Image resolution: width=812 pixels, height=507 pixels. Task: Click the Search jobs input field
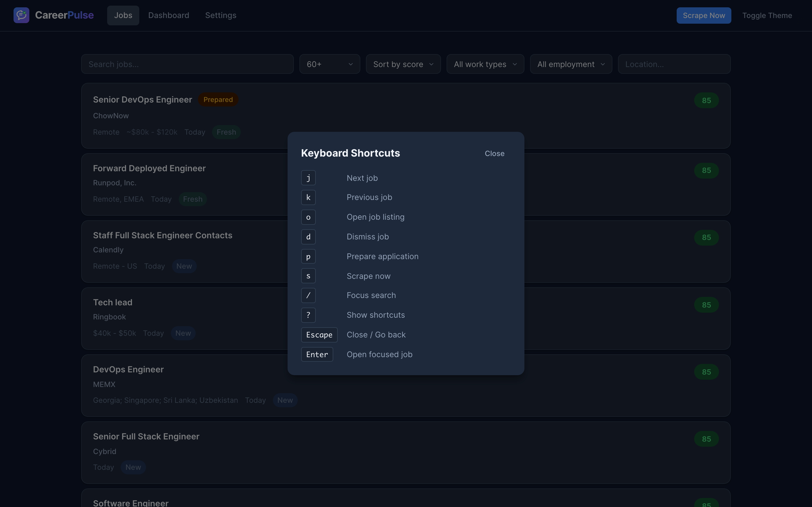[187, 64]
